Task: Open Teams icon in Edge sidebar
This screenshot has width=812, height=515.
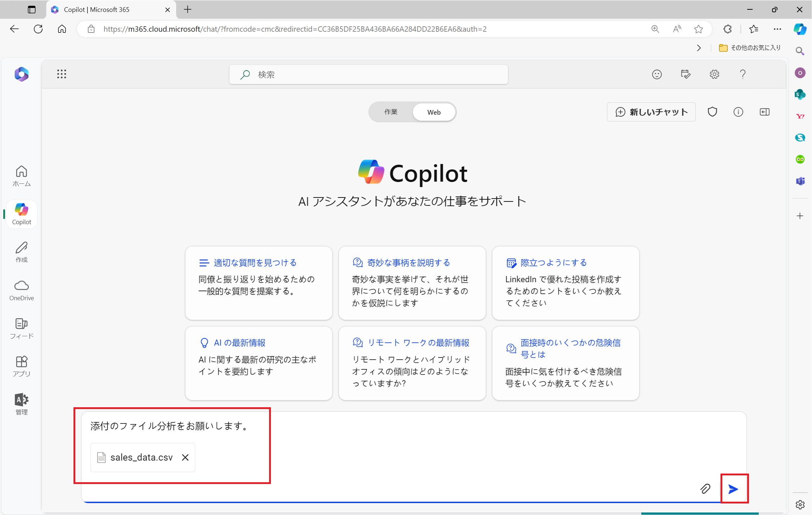Action: pyautogui.click(x=800, y=181)
